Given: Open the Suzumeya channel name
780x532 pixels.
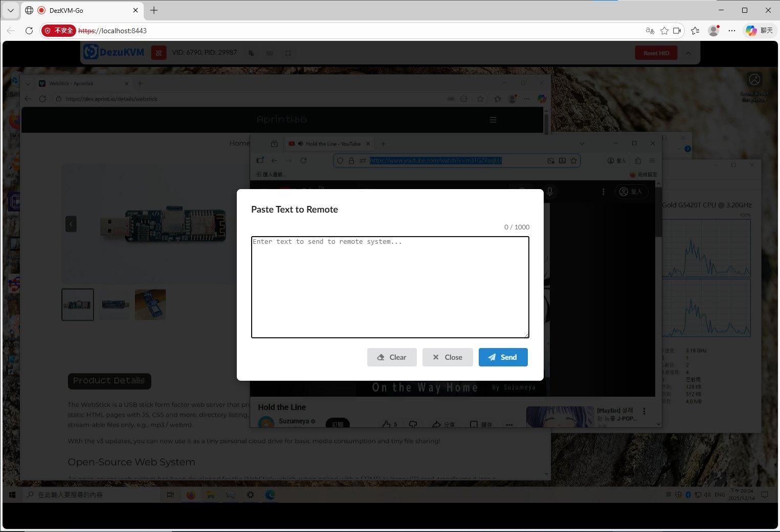Looking at the screenshot, I should 294,421.
